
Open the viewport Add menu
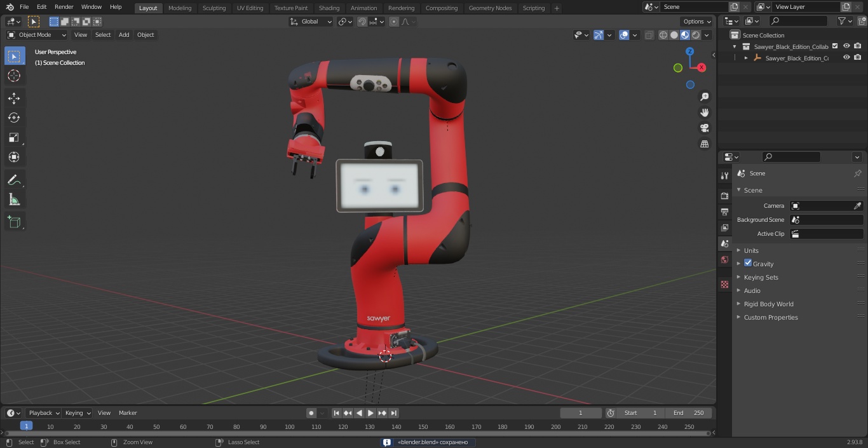click(x=124, y=35)
